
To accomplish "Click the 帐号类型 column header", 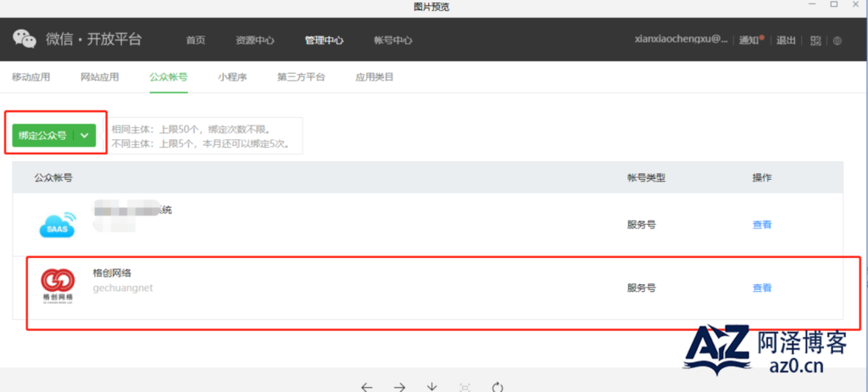I will [646, 177].
